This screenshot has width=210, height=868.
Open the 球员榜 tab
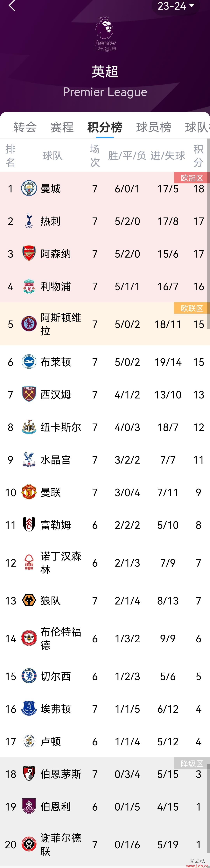pyautogui.click(x=154, y=127)
